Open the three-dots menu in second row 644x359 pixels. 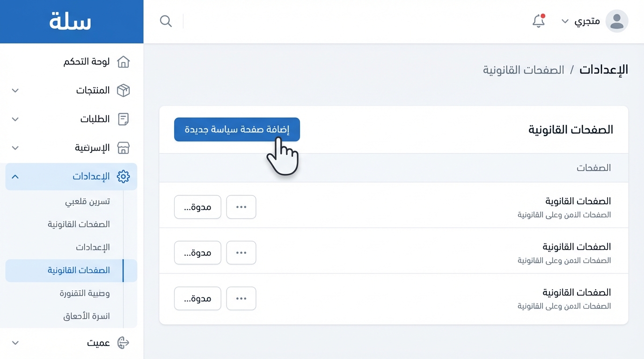pos(241,253)
